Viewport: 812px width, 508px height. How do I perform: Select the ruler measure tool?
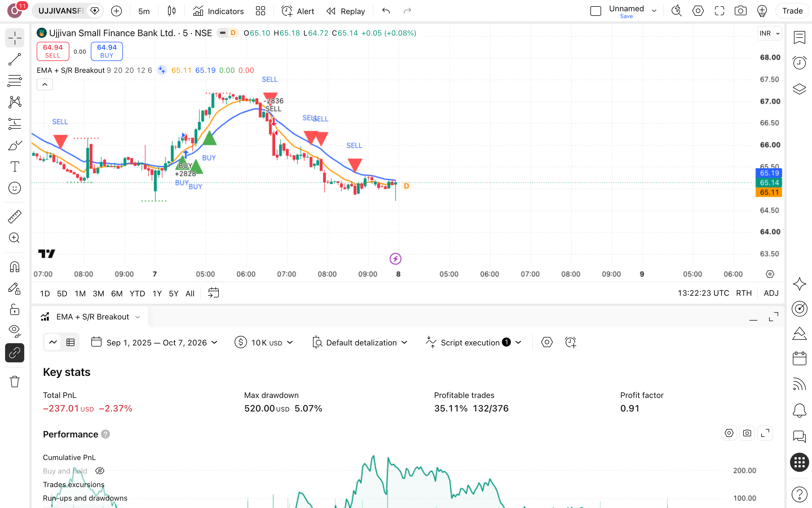click(x=14, y=217)
